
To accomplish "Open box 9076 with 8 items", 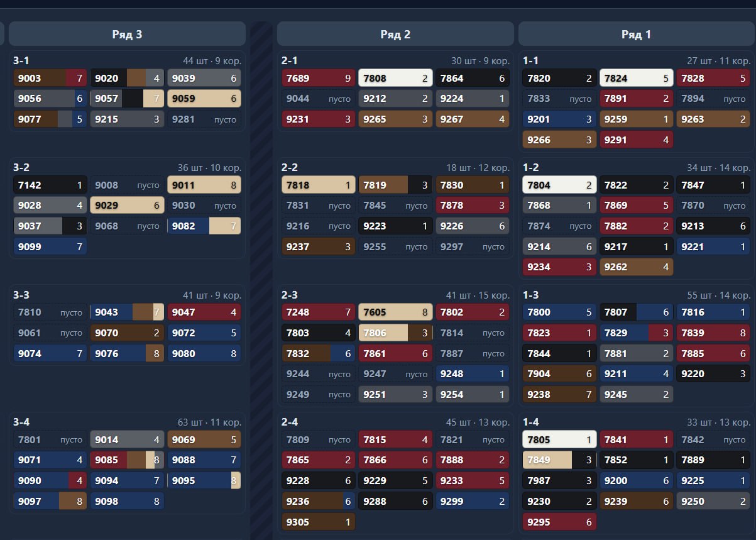I will [127, 353].
